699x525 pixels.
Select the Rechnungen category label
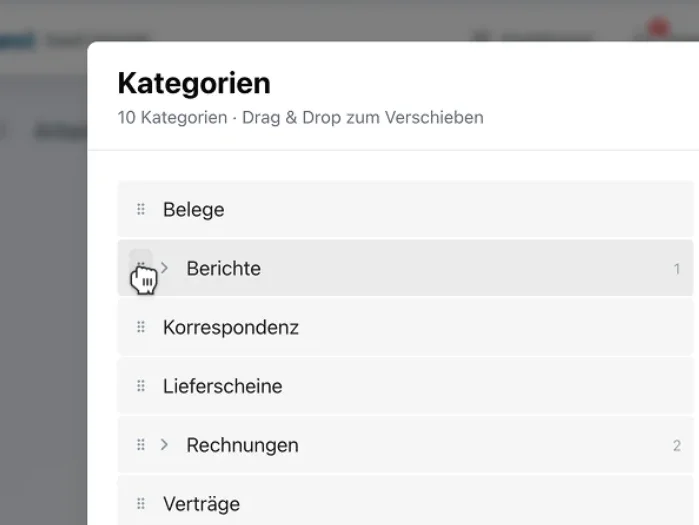click(242, 446)
